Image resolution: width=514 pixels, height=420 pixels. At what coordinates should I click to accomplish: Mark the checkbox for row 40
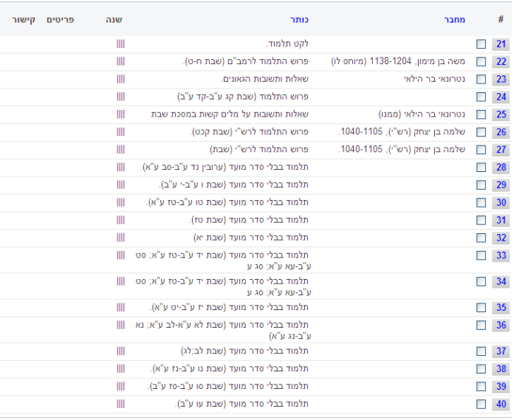(x=481, y=404)
